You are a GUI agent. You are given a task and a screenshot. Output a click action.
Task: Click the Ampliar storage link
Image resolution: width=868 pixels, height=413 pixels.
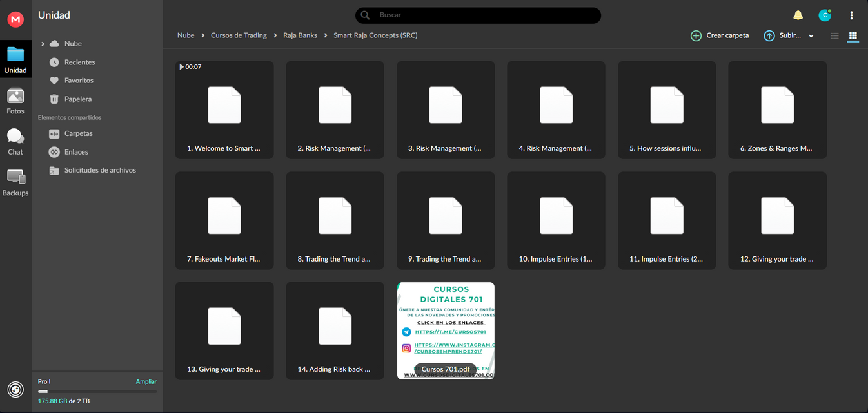click(146, 381)
